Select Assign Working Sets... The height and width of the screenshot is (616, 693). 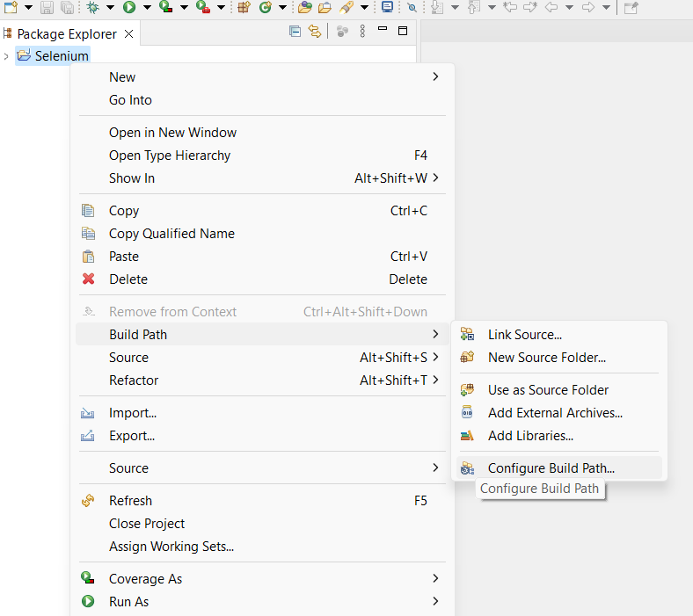click(x=262, y=547)
